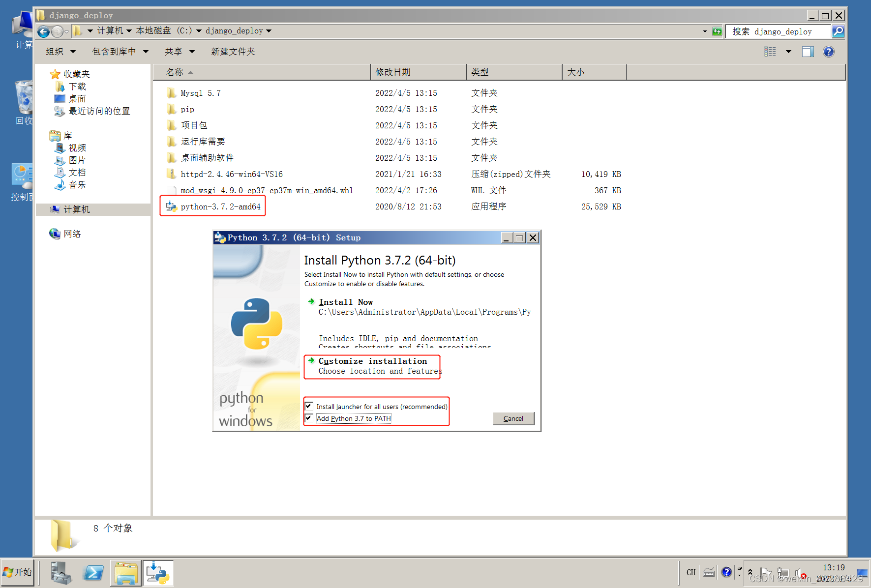Click the 2021/1/21 16:33 date cell

[408, 174]
